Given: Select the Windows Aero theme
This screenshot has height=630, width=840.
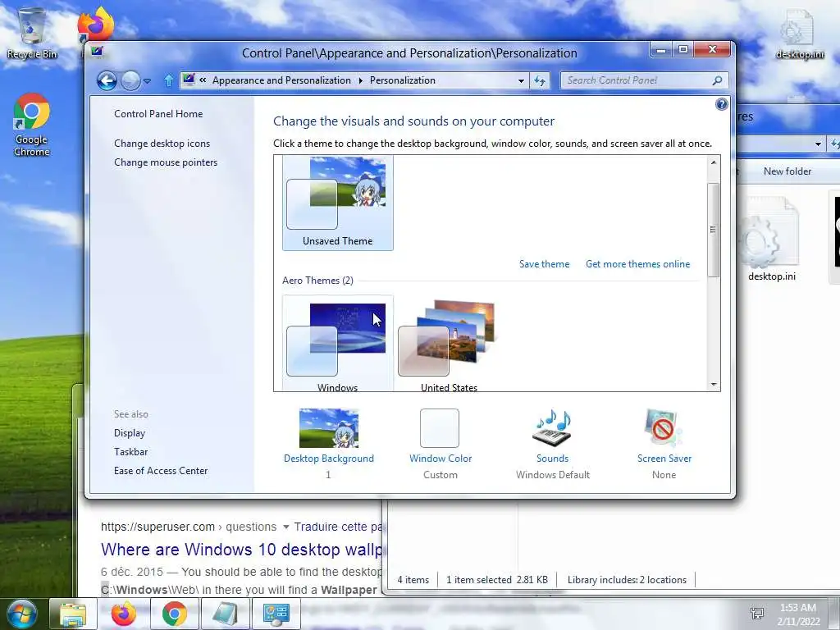Looking at the screenshot, I should coord(337,344).
